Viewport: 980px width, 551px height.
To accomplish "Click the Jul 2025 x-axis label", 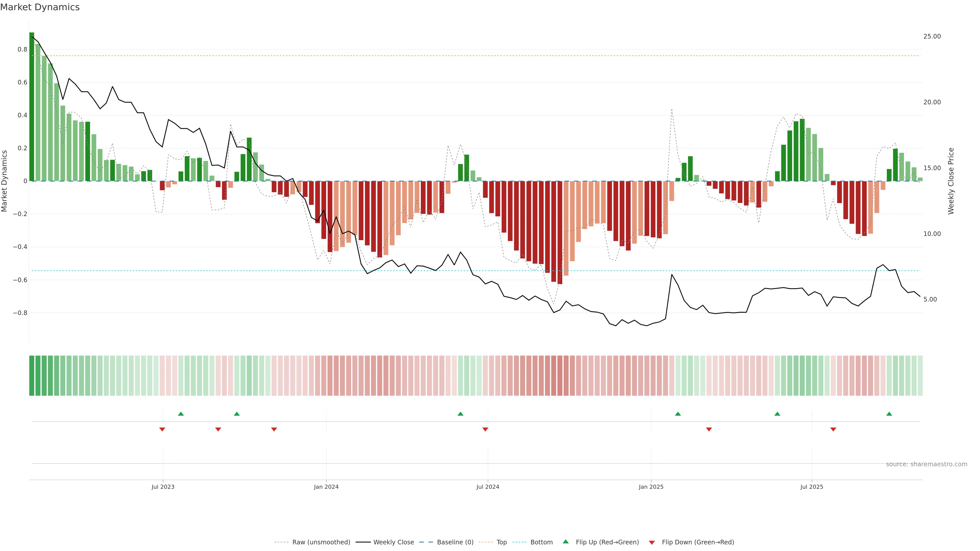I will pyautogui.click(x=812, y=487).
